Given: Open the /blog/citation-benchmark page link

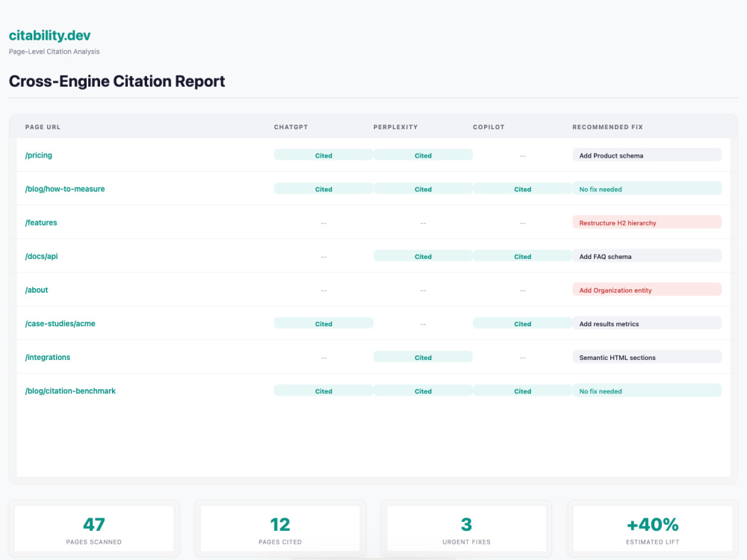Looking at the screenshot, I should click(x=70, y=391).
